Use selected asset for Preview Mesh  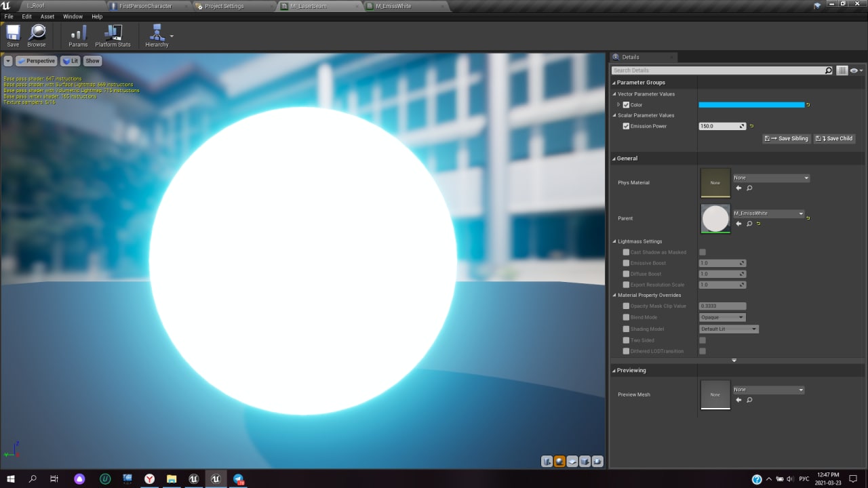click(738, 400)
